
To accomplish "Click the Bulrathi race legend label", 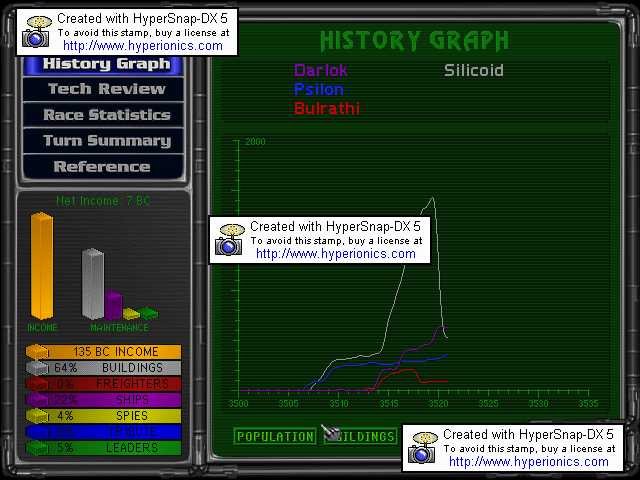I will click(327, 108).
